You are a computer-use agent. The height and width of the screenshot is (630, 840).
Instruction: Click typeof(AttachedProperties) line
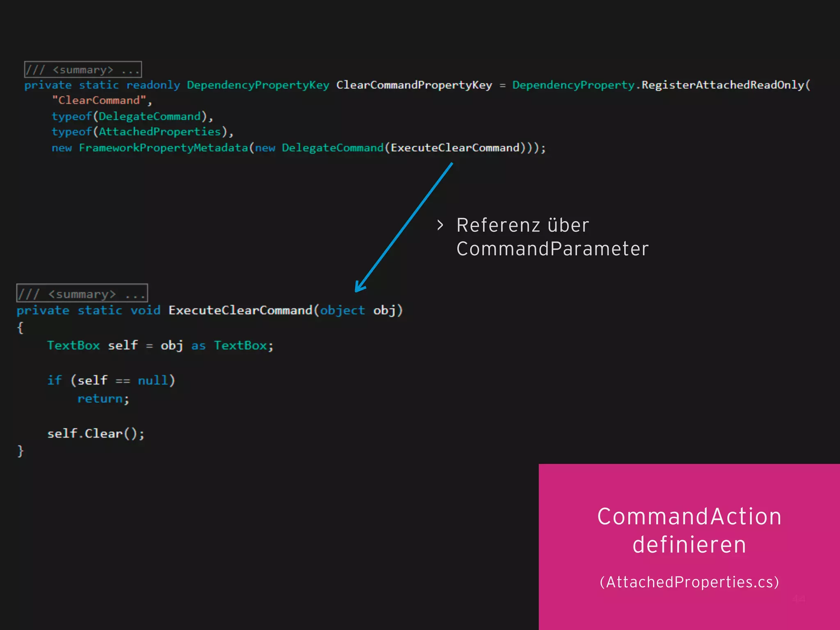pos(142,132)
